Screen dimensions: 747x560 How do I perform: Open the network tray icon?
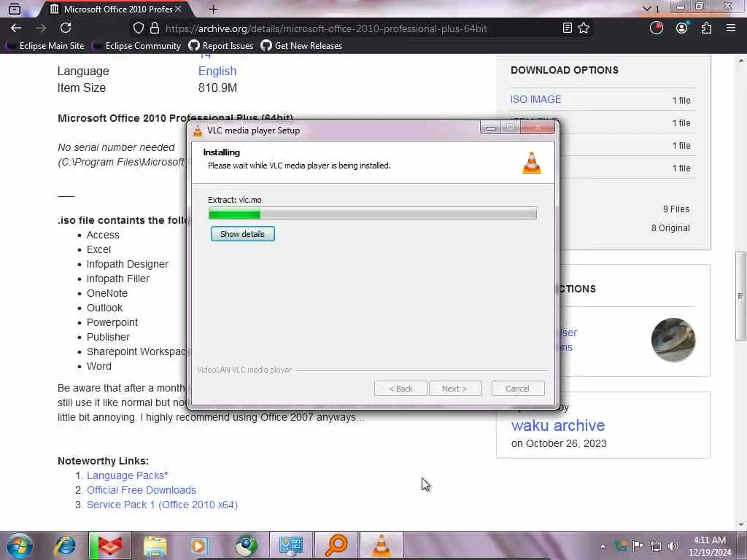[656, 546]
